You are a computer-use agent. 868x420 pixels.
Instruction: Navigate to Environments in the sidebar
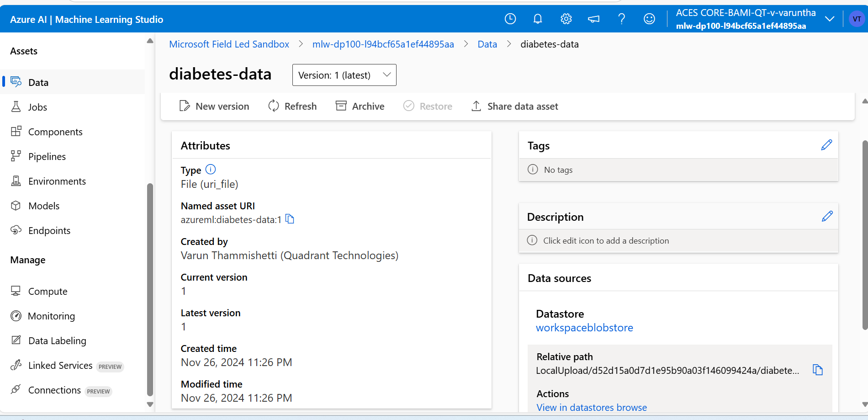57,181
